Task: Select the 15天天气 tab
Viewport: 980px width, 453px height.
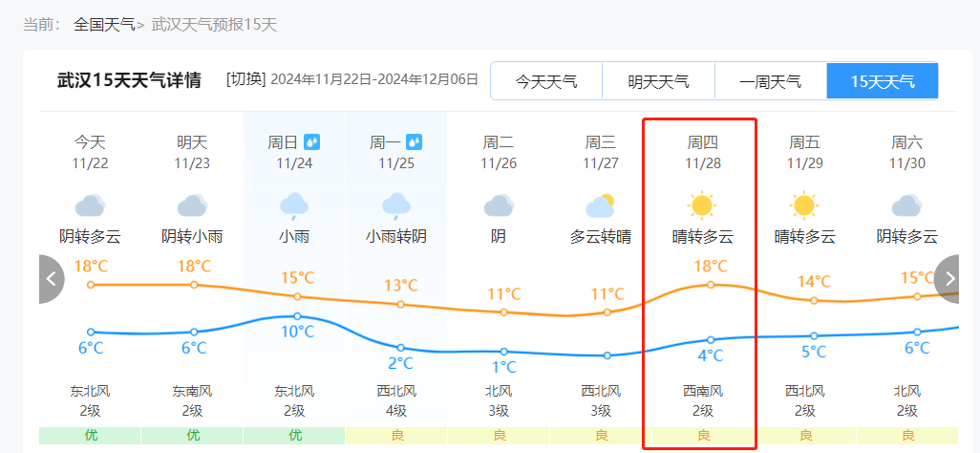Action: 883,81
